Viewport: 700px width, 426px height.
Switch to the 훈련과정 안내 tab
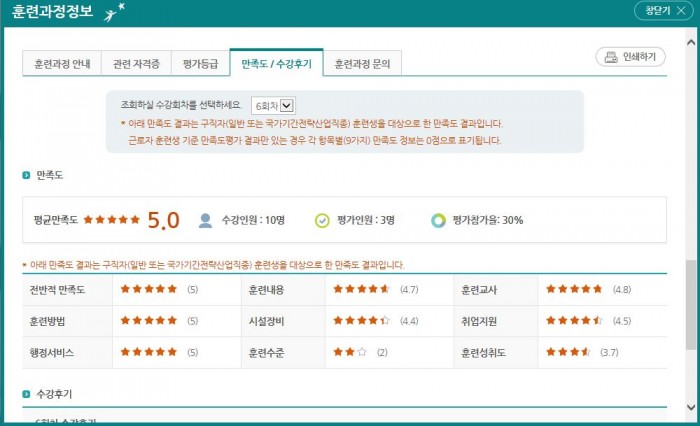[x=60, y=63]
